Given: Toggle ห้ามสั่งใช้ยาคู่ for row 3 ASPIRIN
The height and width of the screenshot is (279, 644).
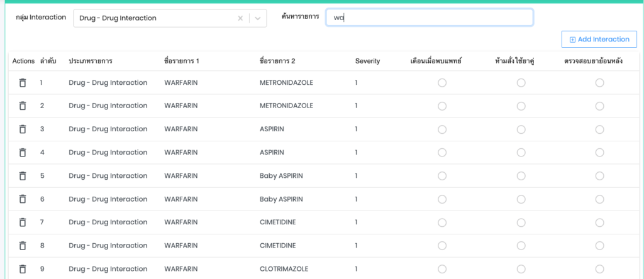Looking at the screenshot, I should tap(521, 129).
